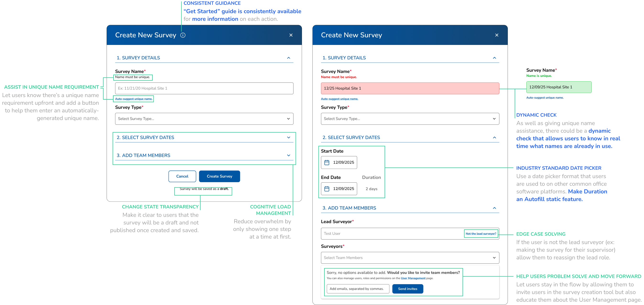Collapse the Survey Details section in left dialog
The width and height of the screenshot is (644, 305).
click(289, 58)
